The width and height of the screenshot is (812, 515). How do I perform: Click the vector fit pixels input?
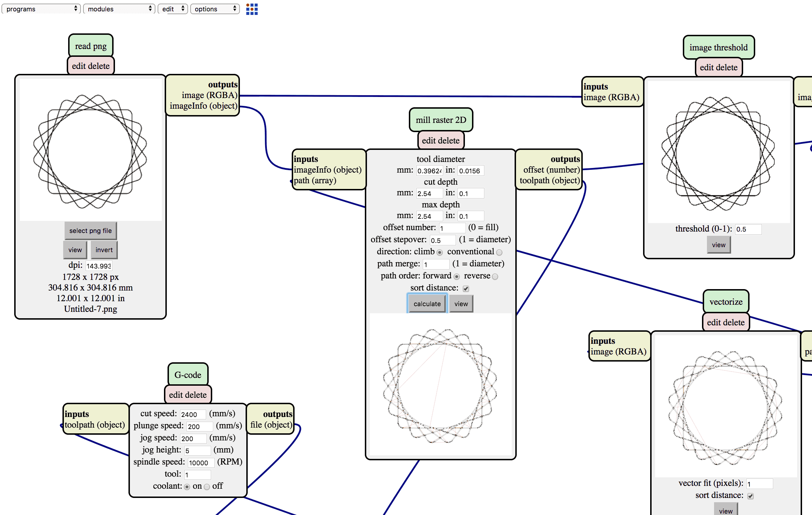760,484
